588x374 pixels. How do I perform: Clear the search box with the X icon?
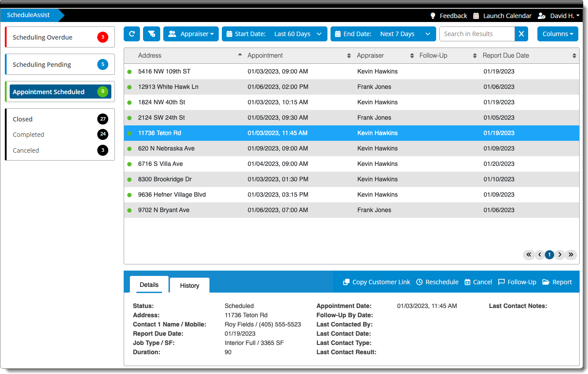point(521,34)
